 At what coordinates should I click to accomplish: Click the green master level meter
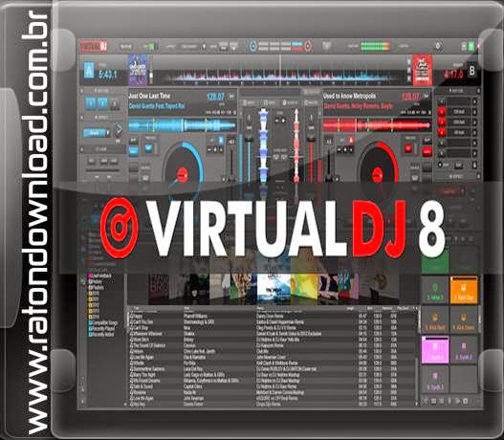coord(376,46)
